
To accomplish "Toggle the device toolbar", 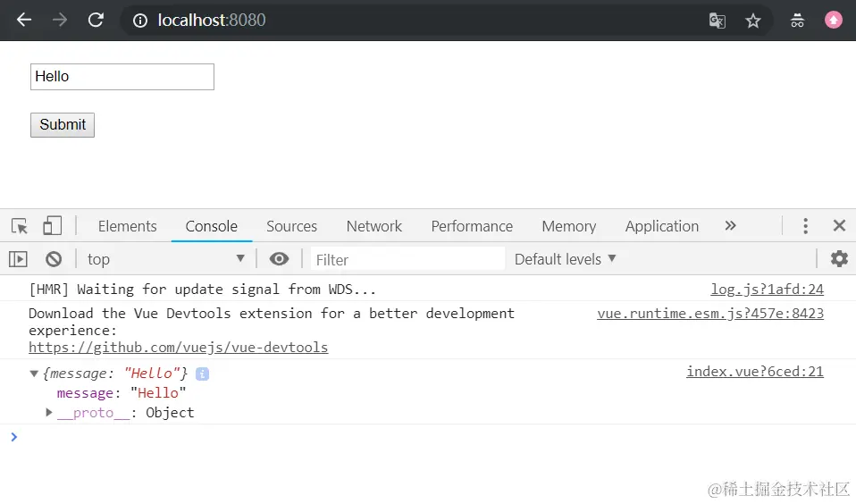I will (x=53, y=225).
